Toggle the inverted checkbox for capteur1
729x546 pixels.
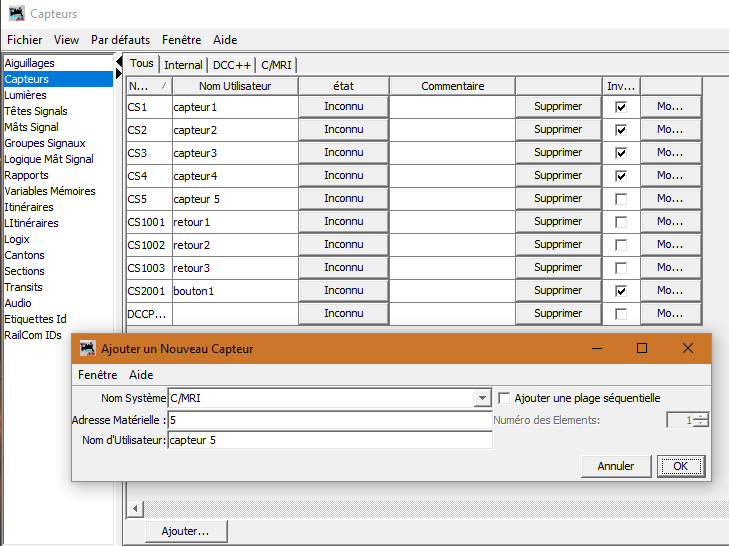pos(621,106)
